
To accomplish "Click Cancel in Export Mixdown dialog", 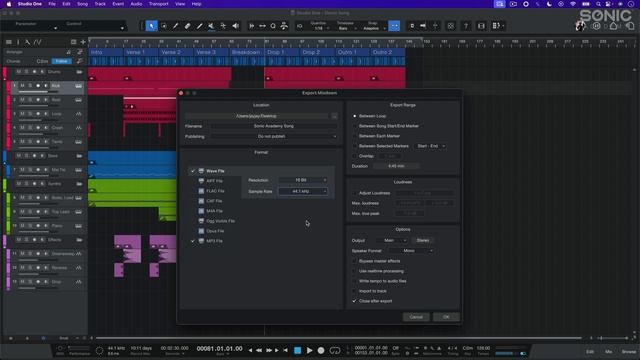I will coord(416,317).
